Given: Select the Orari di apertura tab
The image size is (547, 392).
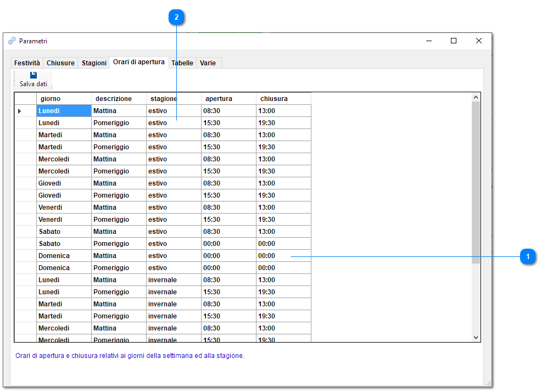Looking at the screenshot, I should point(139,62).
